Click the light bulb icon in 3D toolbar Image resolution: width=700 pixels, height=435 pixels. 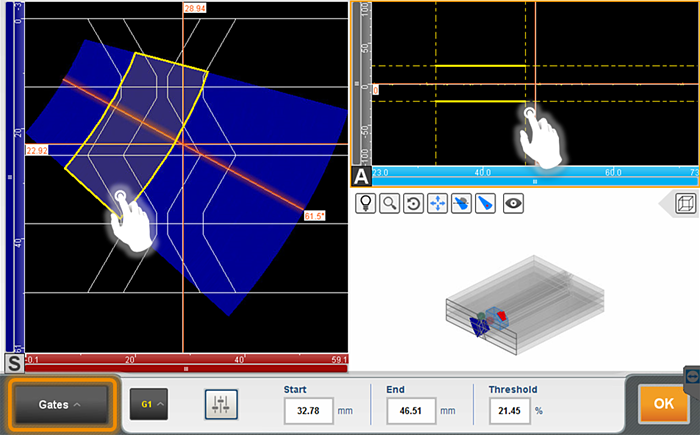point(367,203)
